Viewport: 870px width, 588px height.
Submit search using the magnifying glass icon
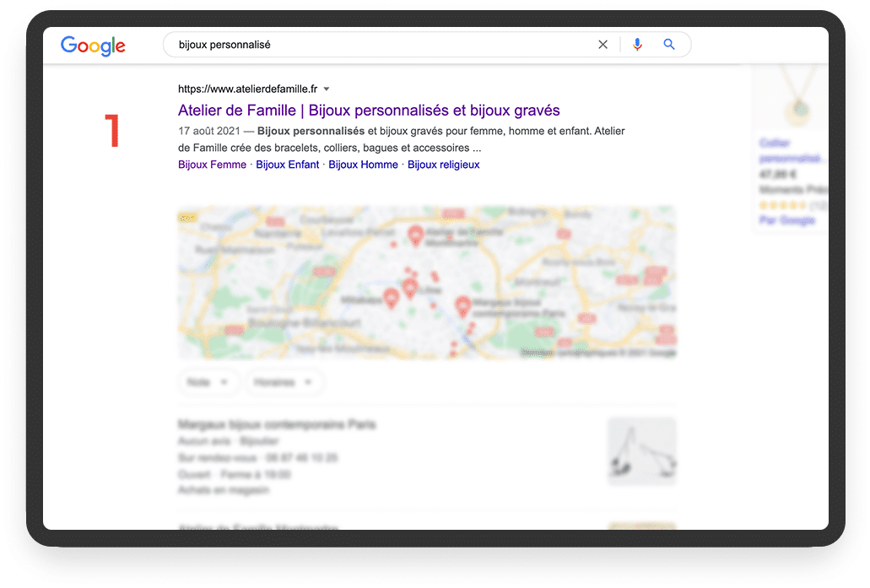[669, 45]
